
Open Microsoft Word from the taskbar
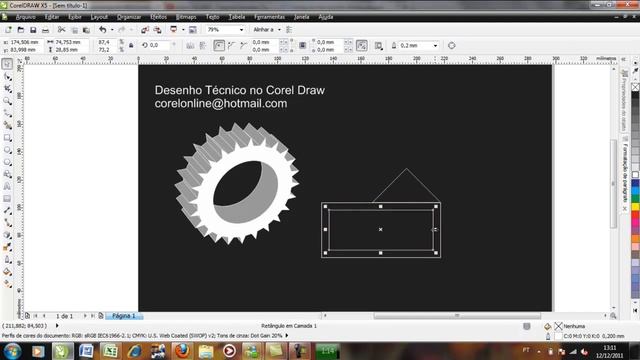[86, 351]
